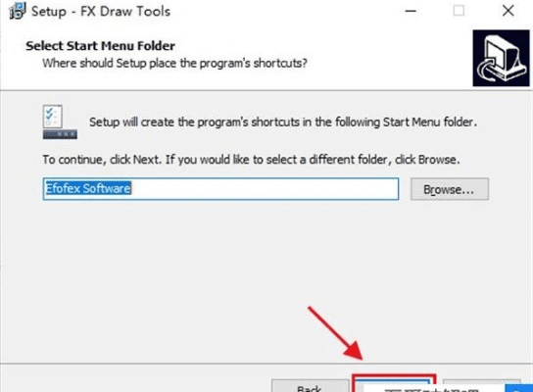Close the FX Draw Tools setup window
Screen dimensions: 533x392
(x=508, y=11)
